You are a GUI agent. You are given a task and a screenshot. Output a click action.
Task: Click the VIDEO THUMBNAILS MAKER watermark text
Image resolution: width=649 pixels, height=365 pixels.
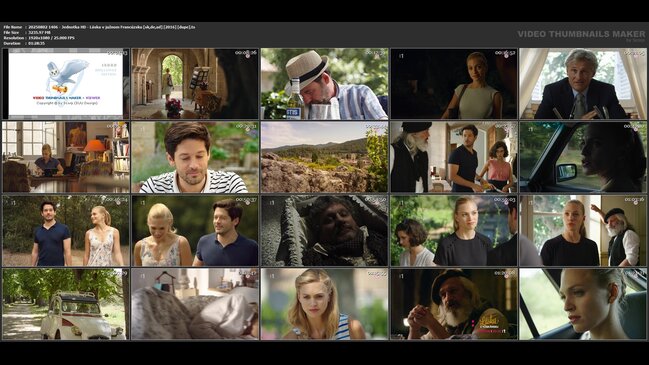(x=581, y=34)
